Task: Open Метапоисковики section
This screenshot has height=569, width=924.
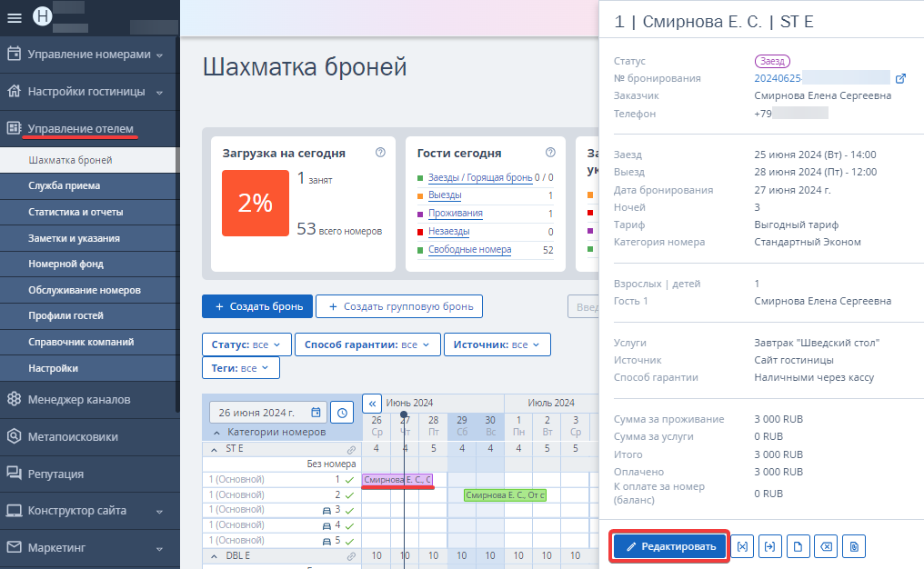Action: pyautogui.click(x=89, y=436)
